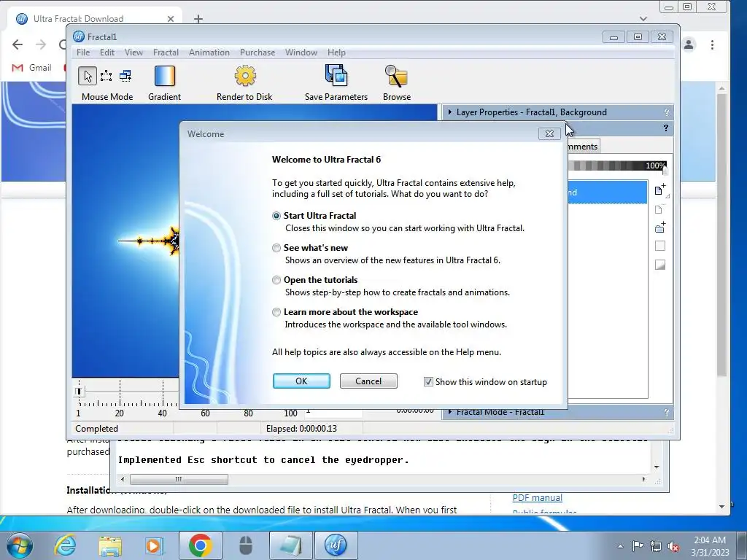Add a new layer with the page-plus icon

659,190
